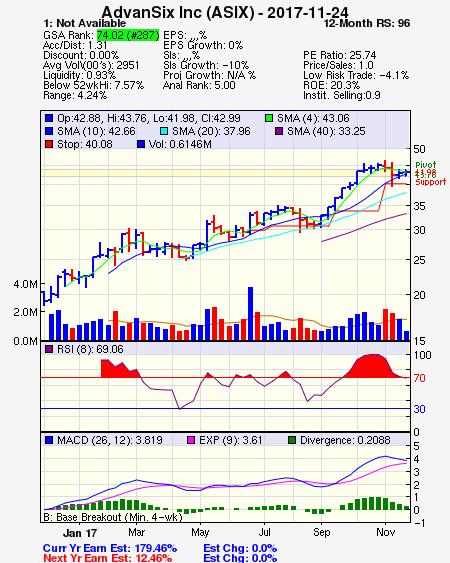Click the PE Ratio: 25.74 line
The width and height of the screenshot is (450, 563).
click(340, 55)
